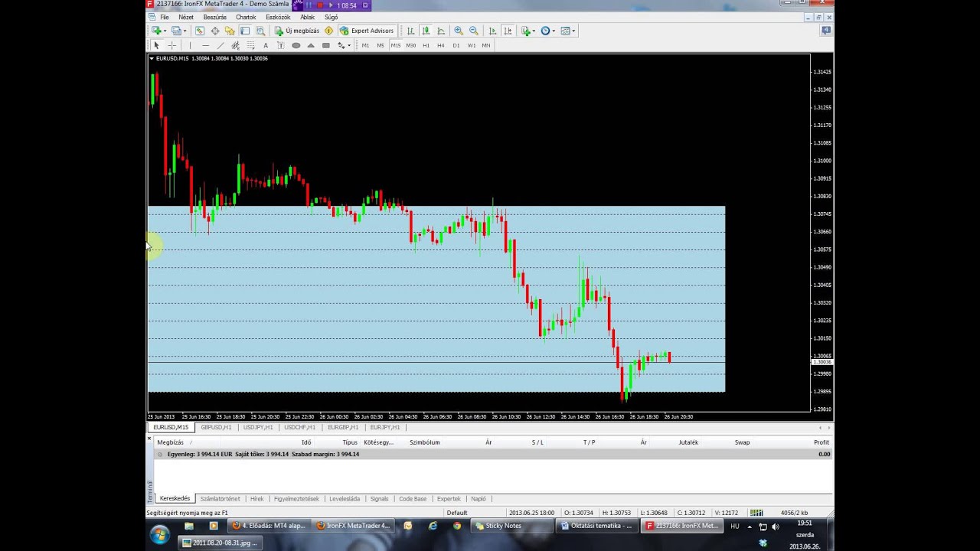Toggle the Market Watch panel
980x551 pixels.
[x=200, y=31]
